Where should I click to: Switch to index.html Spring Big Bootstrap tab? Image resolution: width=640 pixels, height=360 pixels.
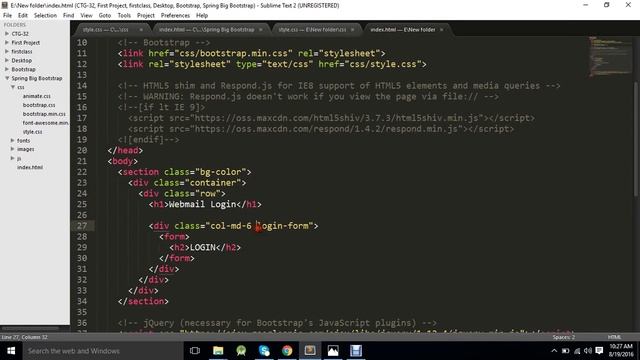pyautogui.click(x=208, y=30)
